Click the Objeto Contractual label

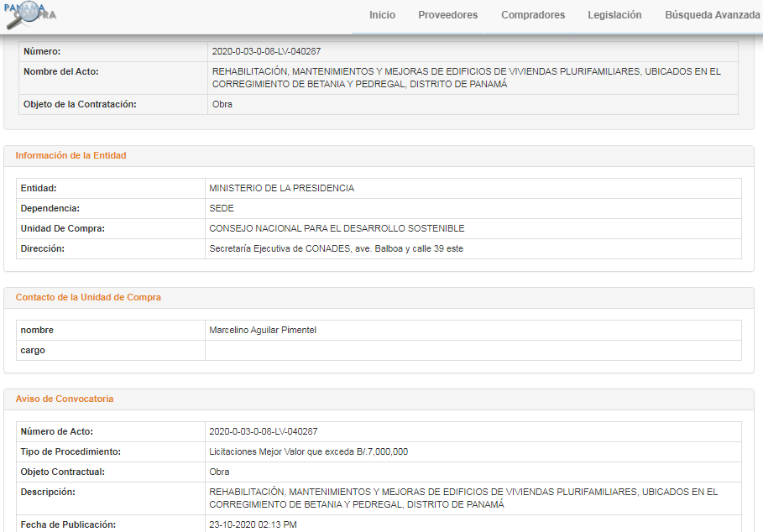pyautogui.click(x=63, y=472)
